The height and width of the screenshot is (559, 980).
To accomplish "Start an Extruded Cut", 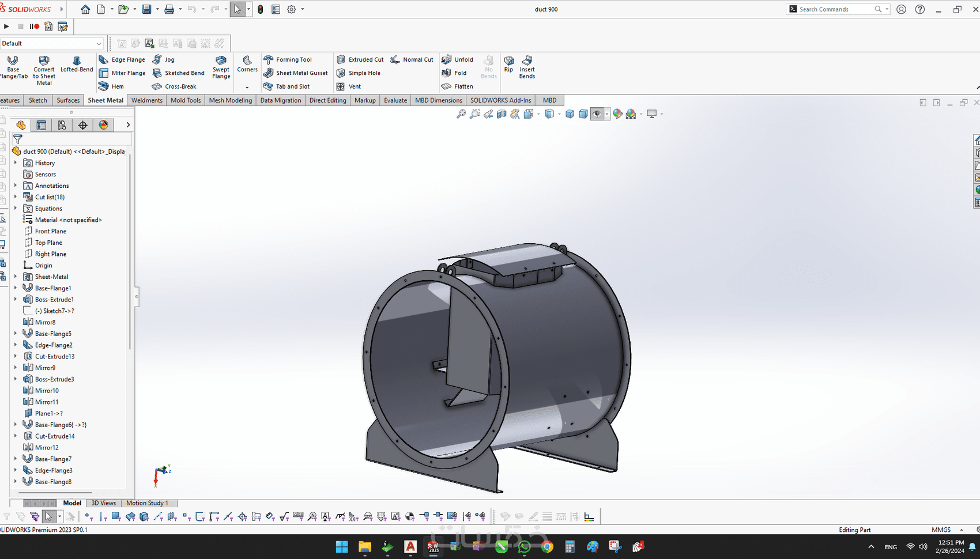I will click(x=360, y=59).
